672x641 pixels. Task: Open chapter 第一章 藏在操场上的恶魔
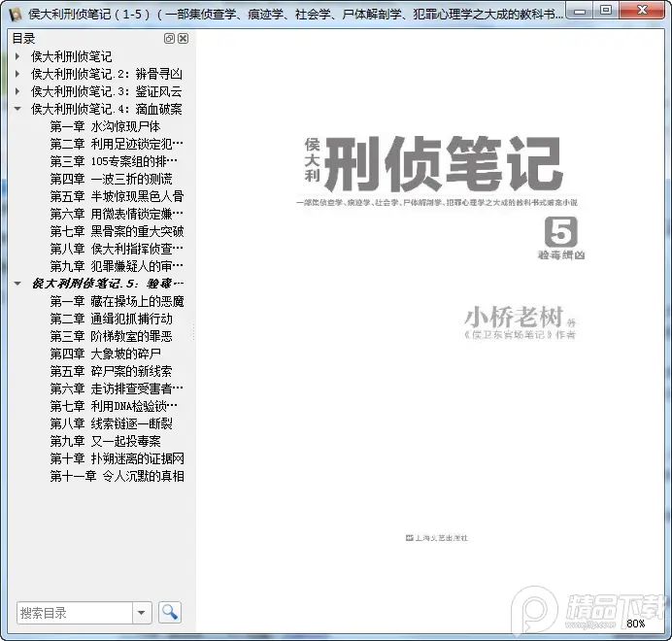coord(117,301)
